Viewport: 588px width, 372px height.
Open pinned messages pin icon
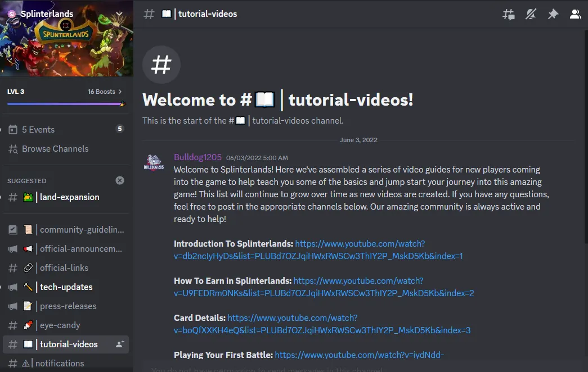click(553, 14)
